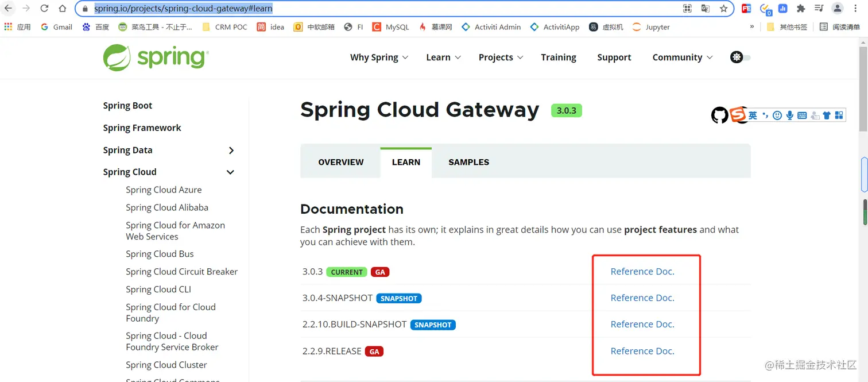Open Reference Doc. for 2.2.10.BUILD-SNAPSHOT

(642, 325)
